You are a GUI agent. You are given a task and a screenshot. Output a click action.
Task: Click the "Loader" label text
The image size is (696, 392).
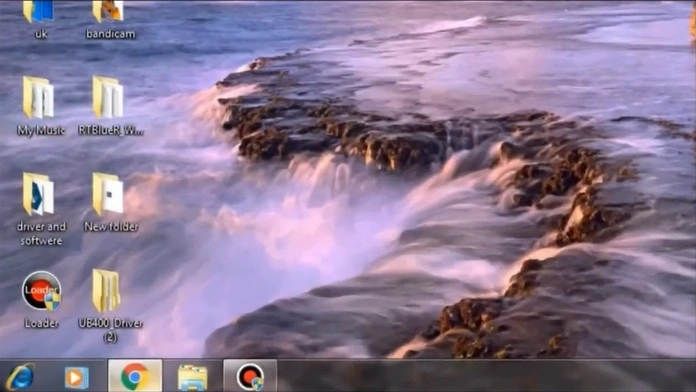(x=41, y=323)
